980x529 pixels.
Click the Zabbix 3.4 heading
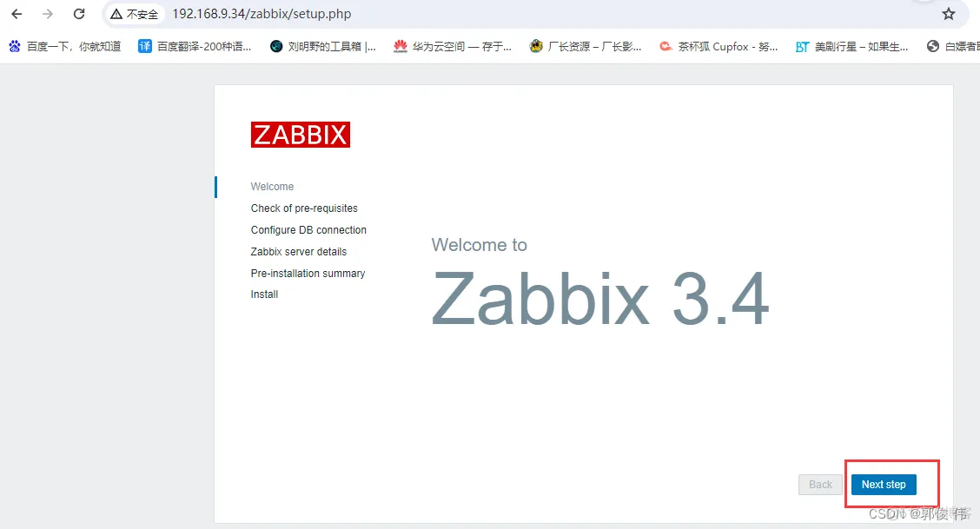point(600,299)
